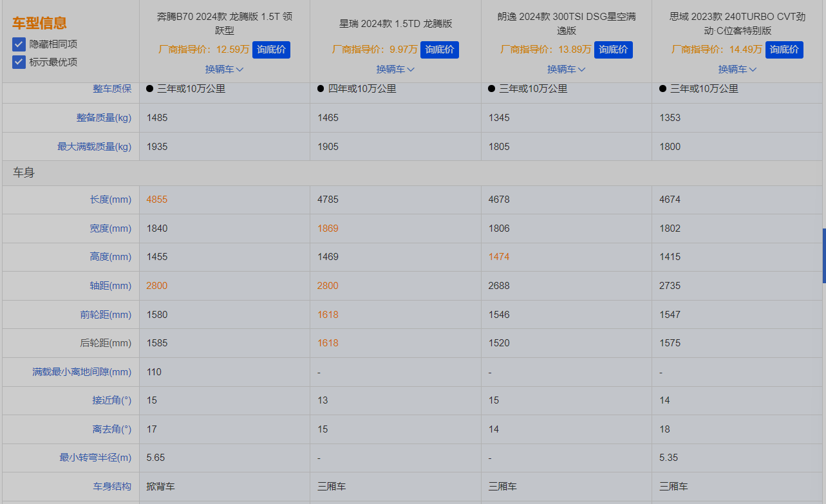Click the 轴距(mm) row label

point(111,286)
